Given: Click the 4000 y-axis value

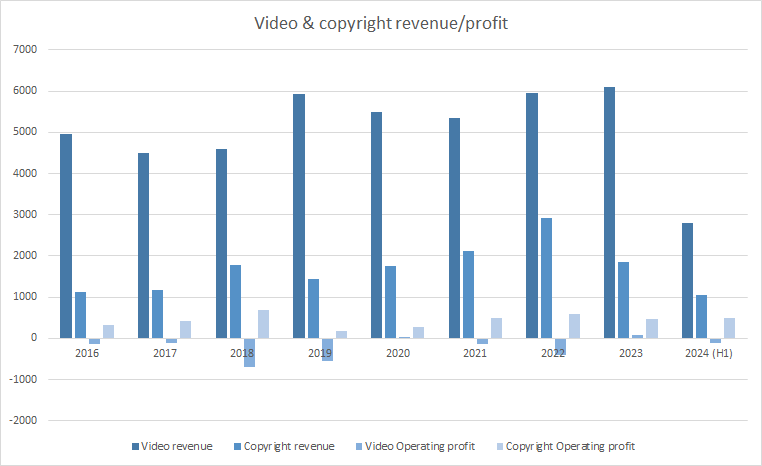Looking at the screenshot, I should pyautogui.click(x=25, y=173).
